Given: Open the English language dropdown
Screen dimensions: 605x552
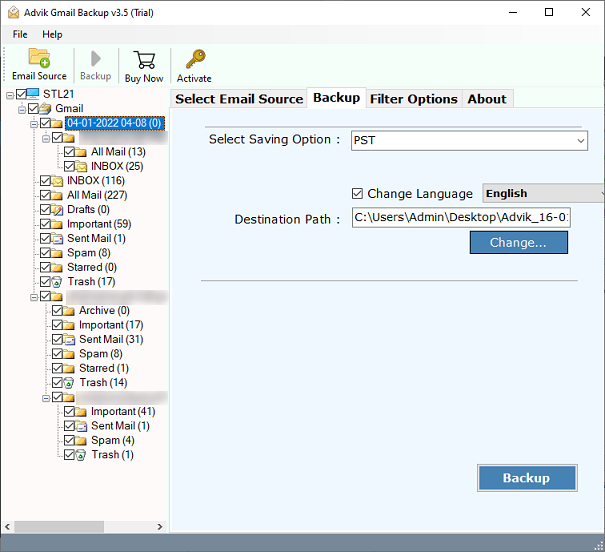Looking at the screenshot, I should pyautogui.click(x=543, y=193).
